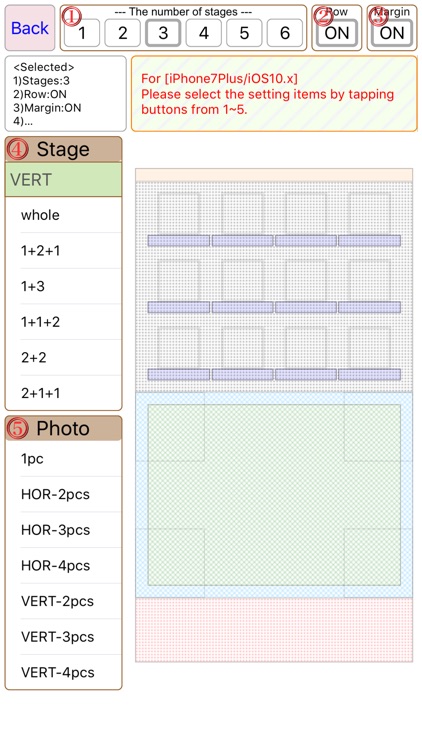This screenshot has width=422, height=750.
Task: Set number of stages to 4
Action: 204,33
